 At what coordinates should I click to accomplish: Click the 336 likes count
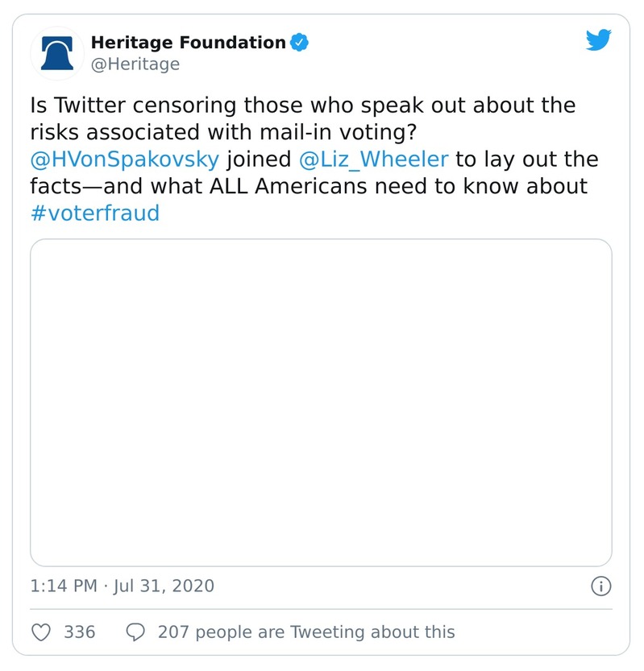click(79, 632)
